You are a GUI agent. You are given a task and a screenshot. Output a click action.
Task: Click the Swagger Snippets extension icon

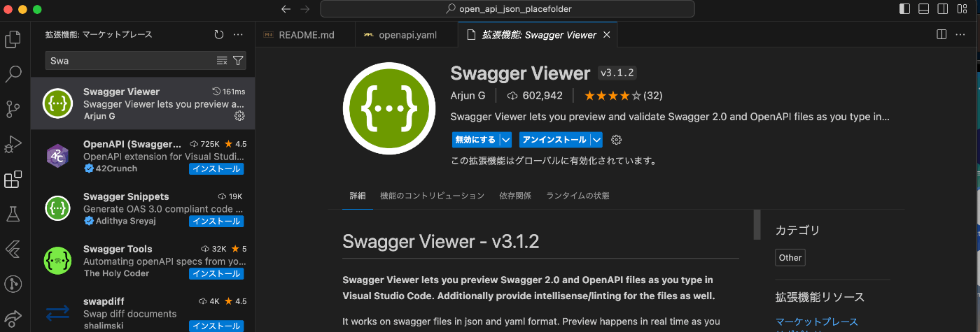point(58,208)
